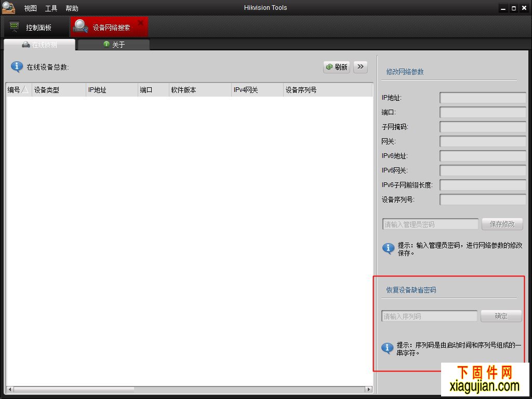The height and width of the screenshot is (399, 532).
Task: Click the 网关 input field
Action: tap(483, 141)
